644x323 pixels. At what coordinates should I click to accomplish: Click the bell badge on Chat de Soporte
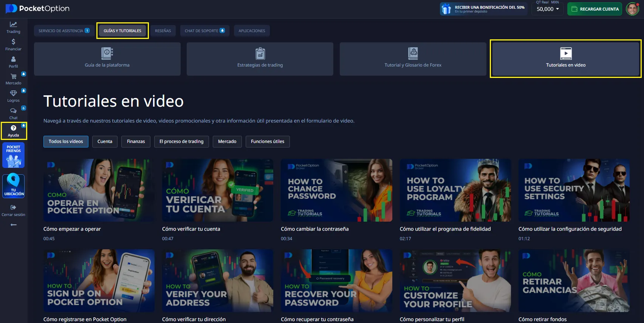click(x=222, y=31)
